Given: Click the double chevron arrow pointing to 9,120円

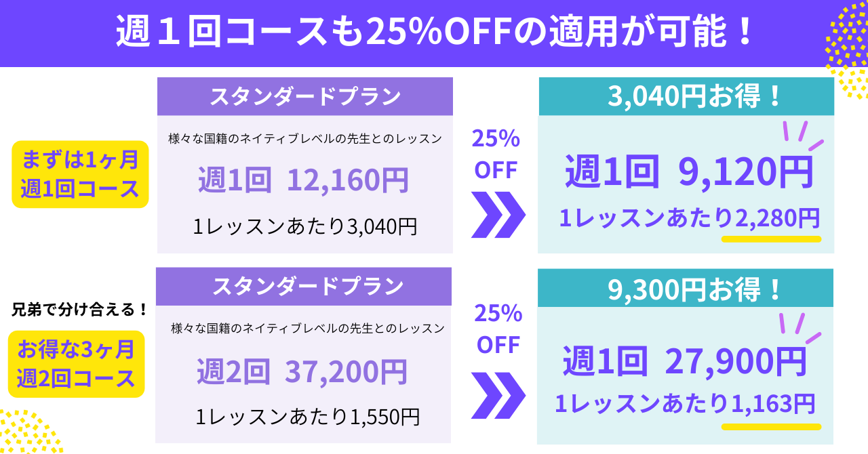Looking at the screenshot, I should pos(498,215).
